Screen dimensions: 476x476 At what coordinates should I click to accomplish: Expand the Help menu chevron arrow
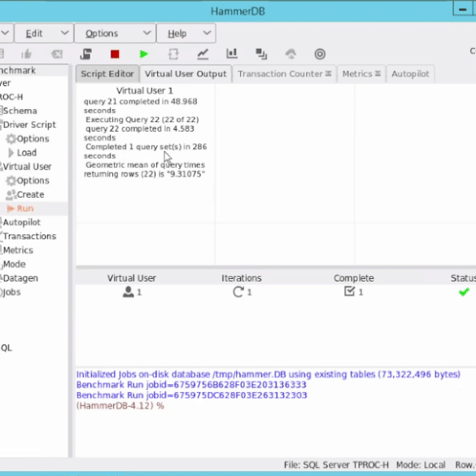(207, 33)
